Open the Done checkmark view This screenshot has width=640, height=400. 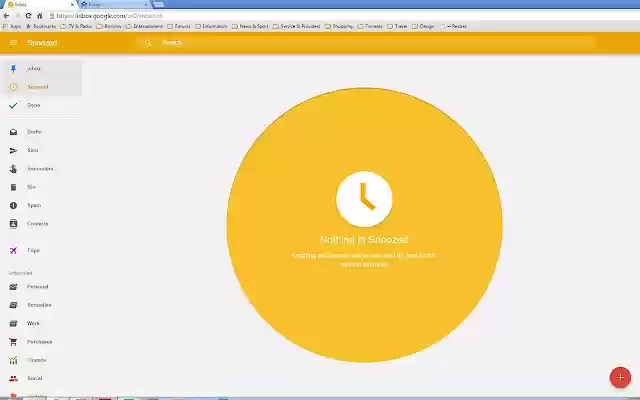click(42, 105)
